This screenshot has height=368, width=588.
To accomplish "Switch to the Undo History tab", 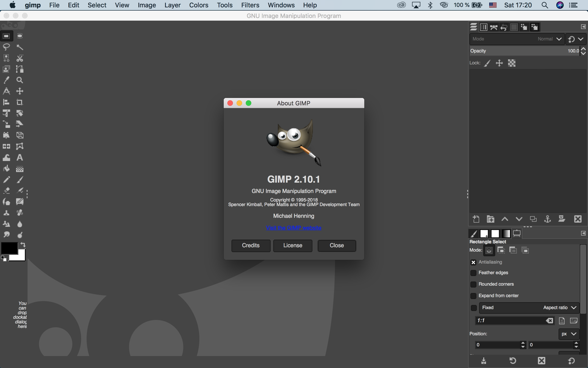I will [x=504, y=27].
